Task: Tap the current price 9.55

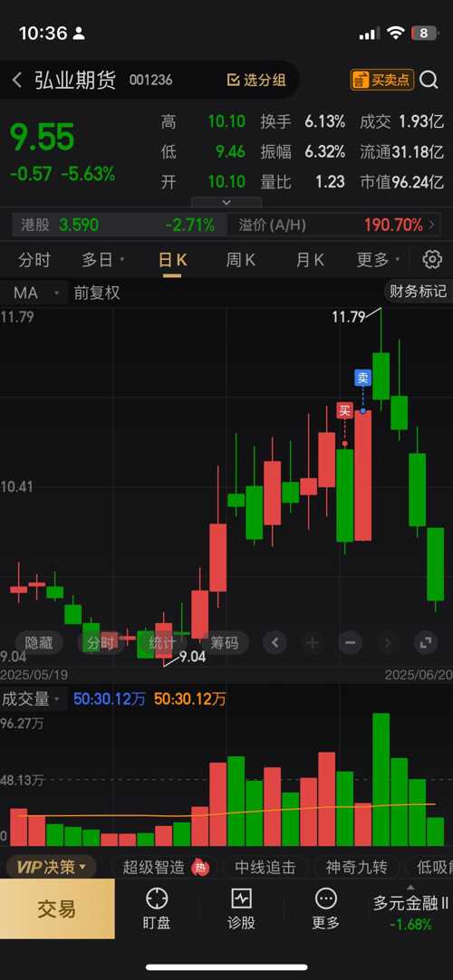Action: coord(43,138)
